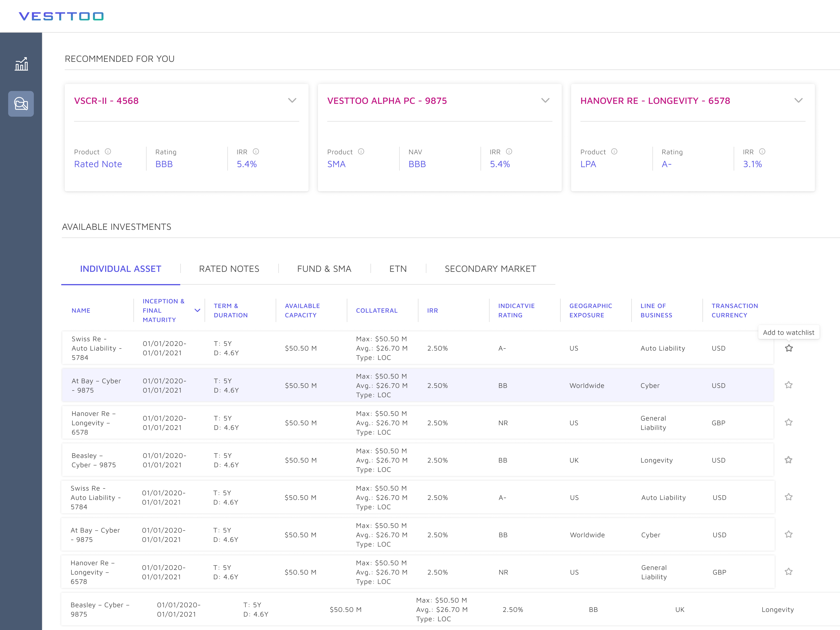
Task: Sort by the Line of Business header
Action: pyautogui.click(x=656, y=311)
